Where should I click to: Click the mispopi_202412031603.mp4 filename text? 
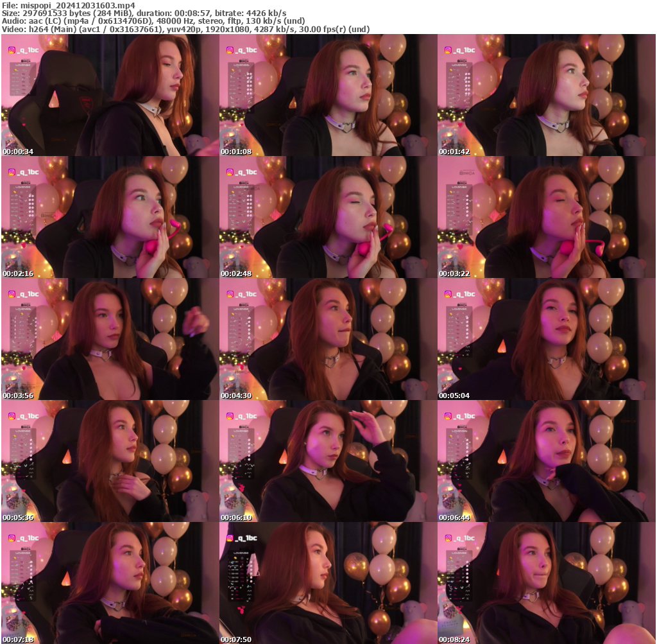(x=64, y=3)
